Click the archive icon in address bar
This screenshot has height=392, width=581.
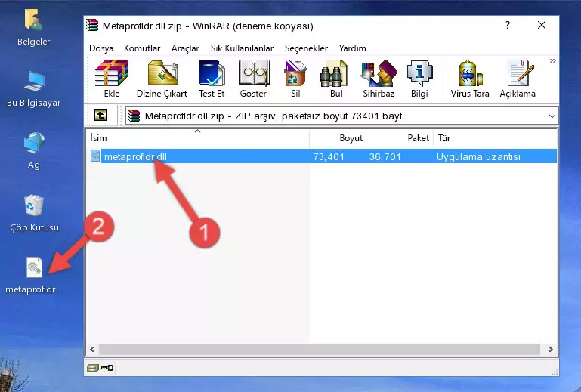point(134,116)
